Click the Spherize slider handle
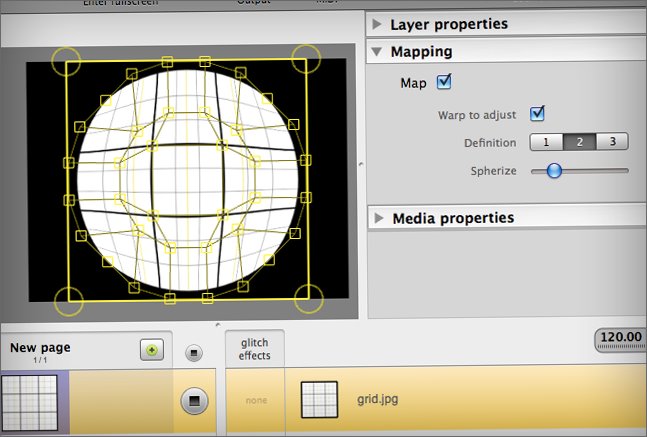The width and height of the screenshot is (647, 437). pos(553,171)
